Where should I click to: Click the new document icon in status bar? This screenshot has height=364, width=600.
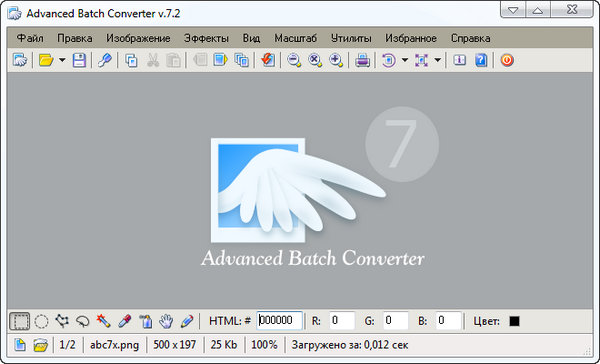click(20, 345)
